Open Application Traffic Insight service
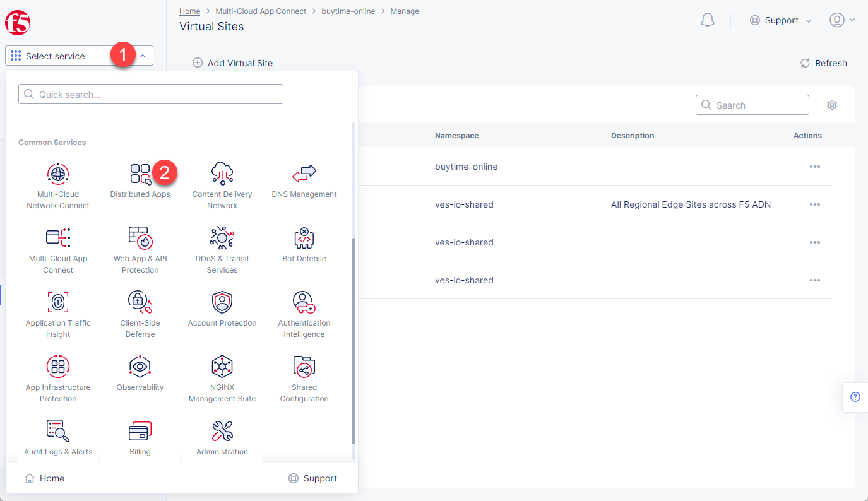Screen dimensions: 868x501 click(58, 314)
